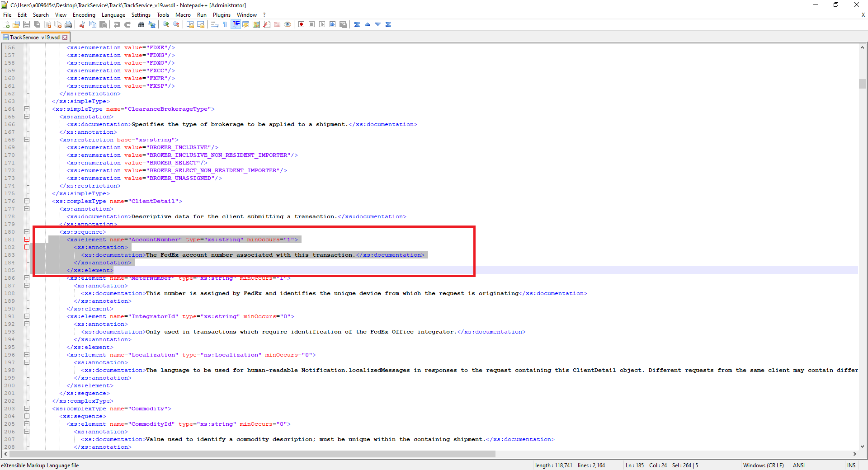Close the TrackService_v19.wsdl tab
The width and height of the screenshot is (868, 470).
(65, 38)
